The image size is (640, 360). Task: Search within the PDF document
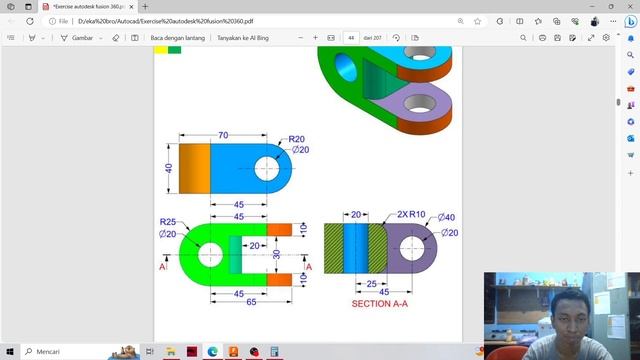click(523, 38)
